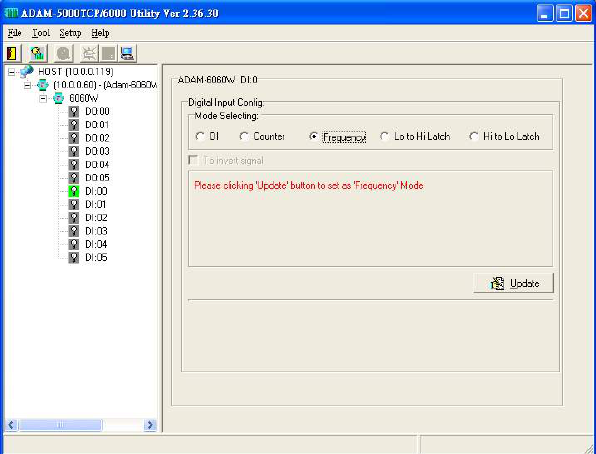Click the bulb icon beside DO:01
Screen dimensions: 596x454
74,125
